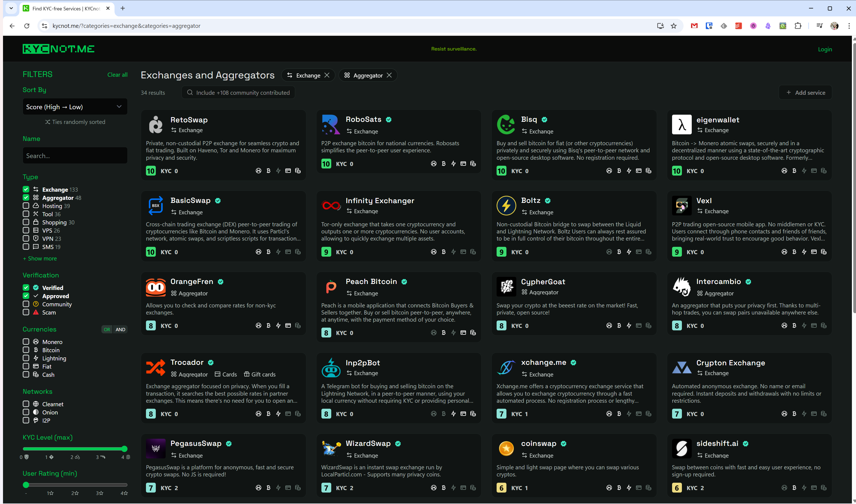
Task: Check the Monero currency checkbox
Action: pos(26,342)
